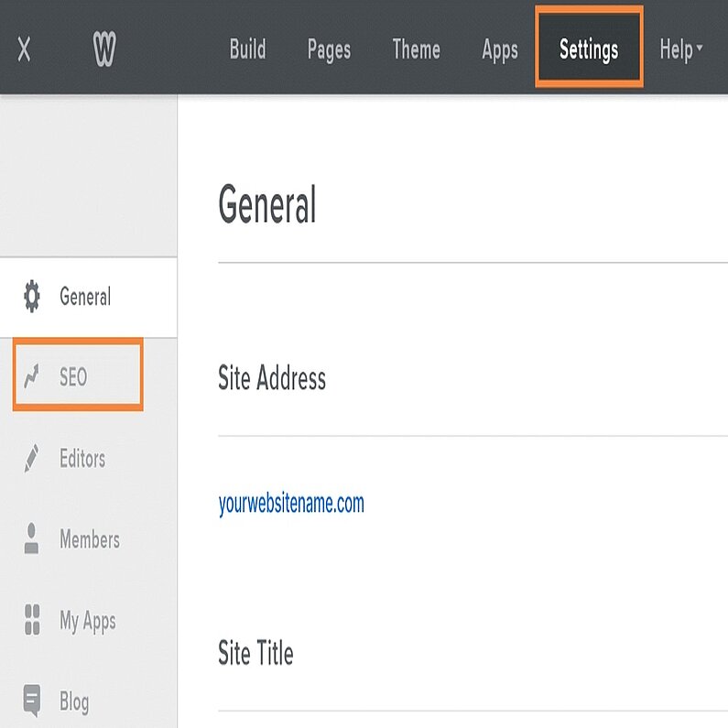Click the X close editor icon

coord(25,49)
